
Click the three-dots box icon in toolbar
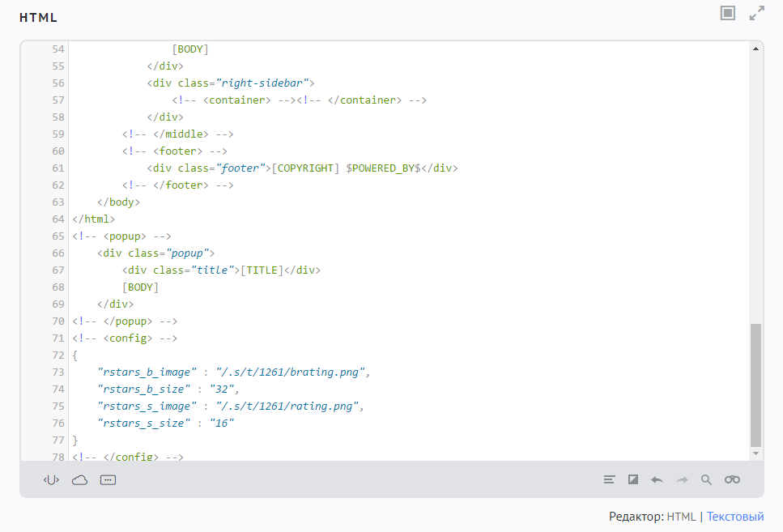point(109,479)
